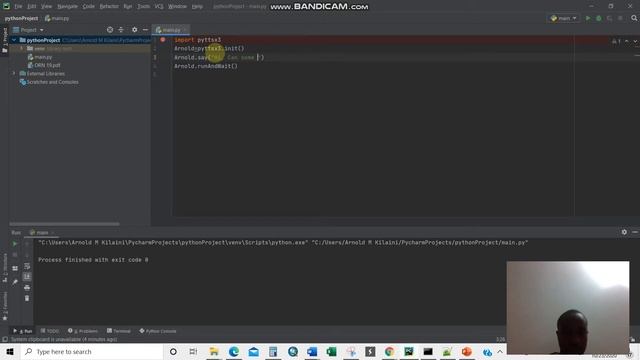
Task: Open the Navigate menu
Action: point(67,7)
